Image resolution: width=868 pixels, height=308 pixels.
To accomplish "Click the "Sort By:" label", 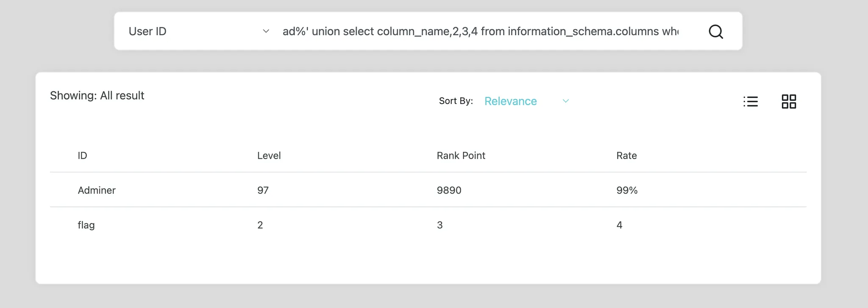I will (456, 101).
